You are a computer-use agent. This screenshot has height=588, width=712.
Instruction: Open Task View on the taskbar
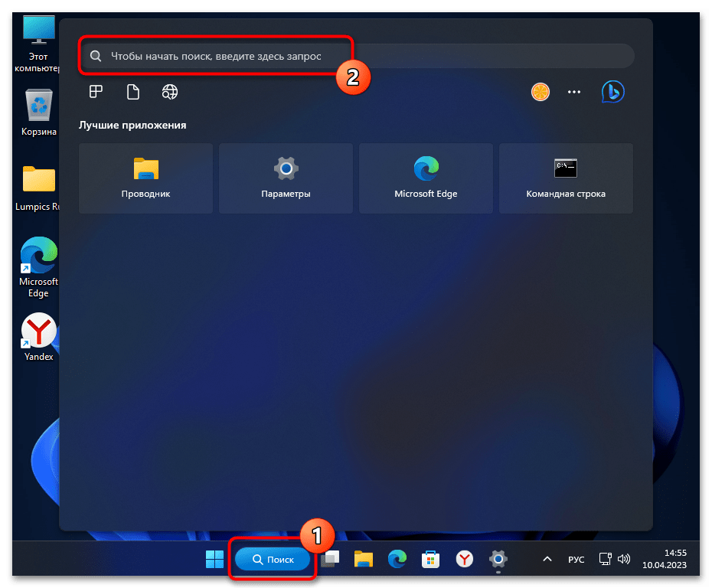(330, 559)
